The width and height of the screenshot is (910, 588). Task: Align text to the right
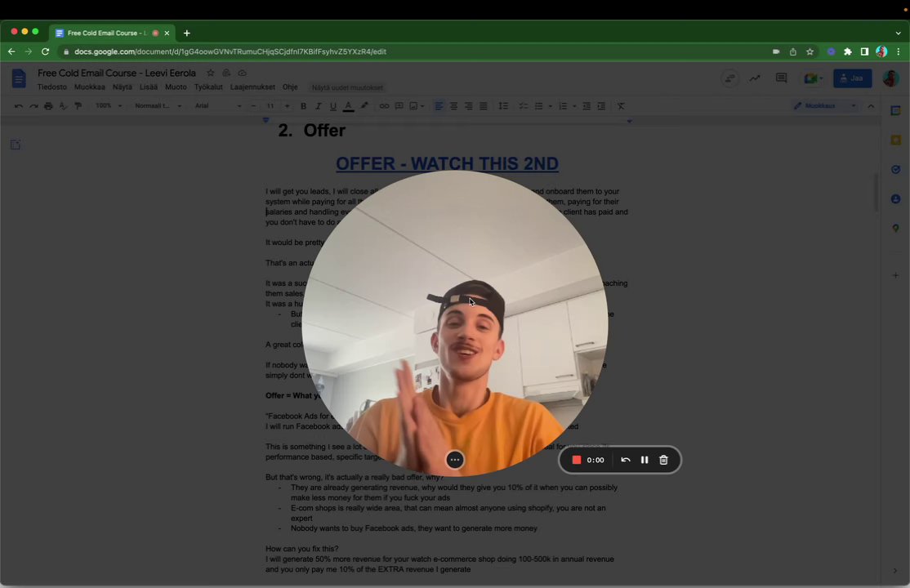[468, 106]
